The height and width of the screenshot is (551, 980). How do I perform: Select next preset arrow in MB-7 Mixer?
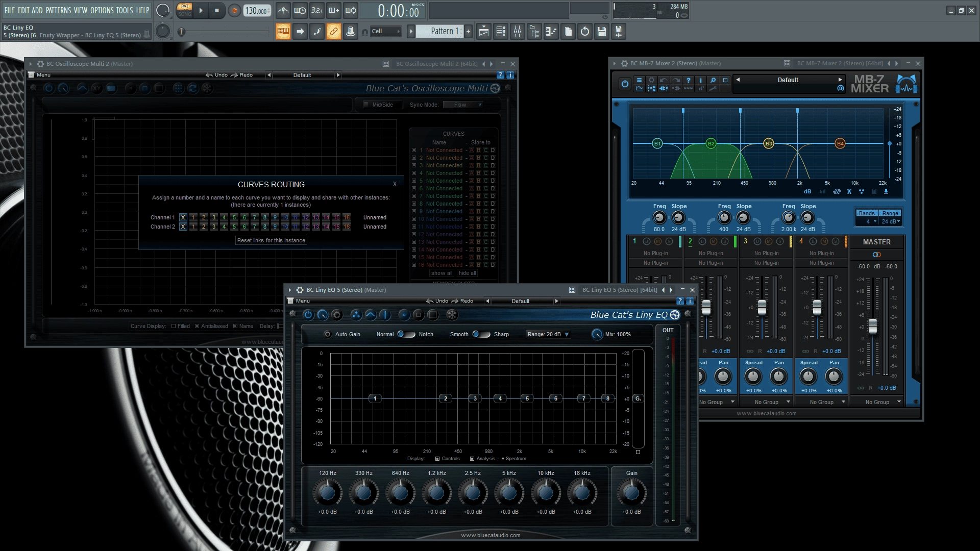840,80
